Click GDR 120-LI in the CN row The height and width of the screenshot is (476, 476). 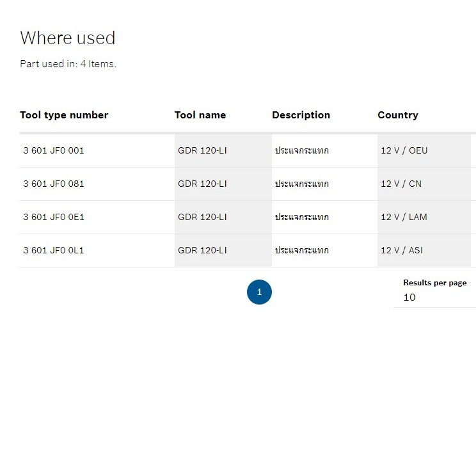[202, 184]
